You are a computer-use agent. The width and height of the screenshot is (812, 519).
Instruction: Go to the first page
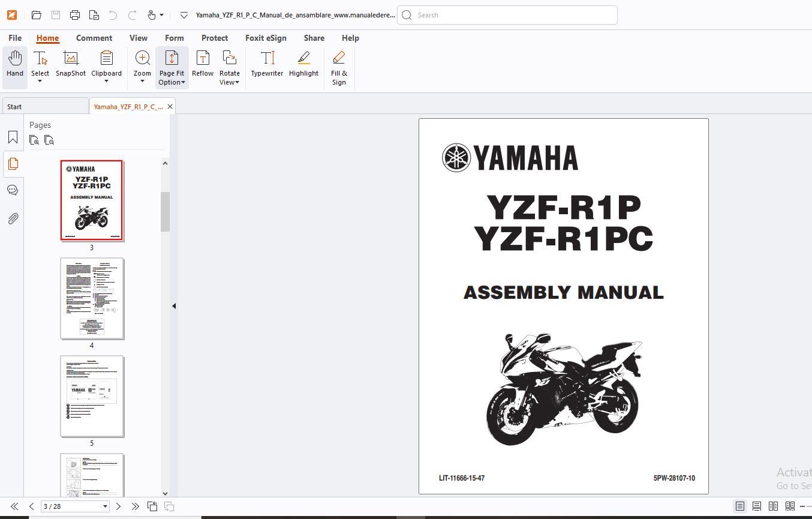(x=14, y=506)
